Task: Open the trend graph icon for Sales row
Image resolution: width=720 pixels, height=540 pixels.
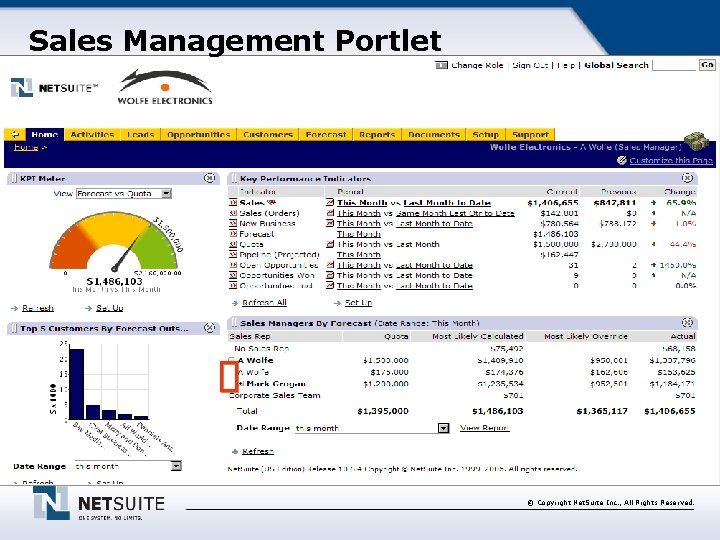Action: 330,202
